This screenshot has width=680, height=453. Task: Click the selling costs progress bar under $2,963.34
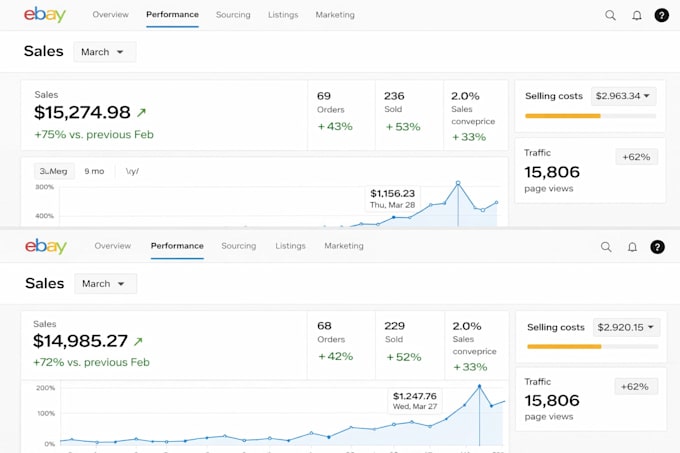point(590,116)
